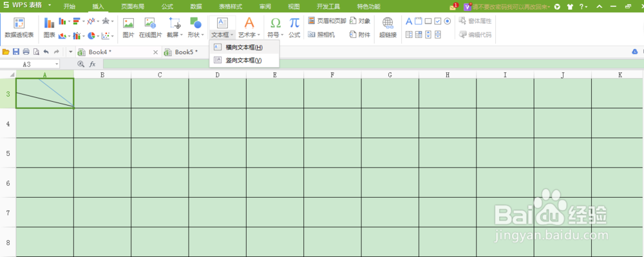The height and width of the screenshot is (257, 644).
Task: Open the Name Box dropdown arrow
Action: click(x=56, y=64)
